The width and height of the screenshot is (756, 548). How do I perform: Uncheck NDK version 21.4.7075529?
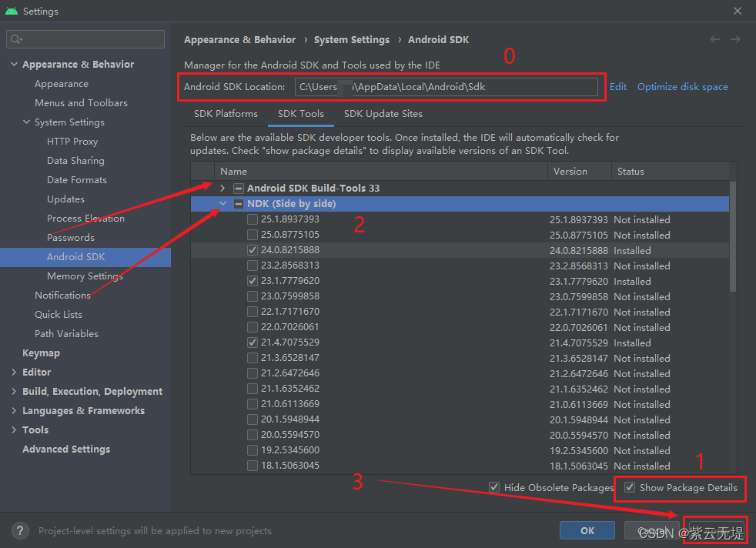coord(253,342)
